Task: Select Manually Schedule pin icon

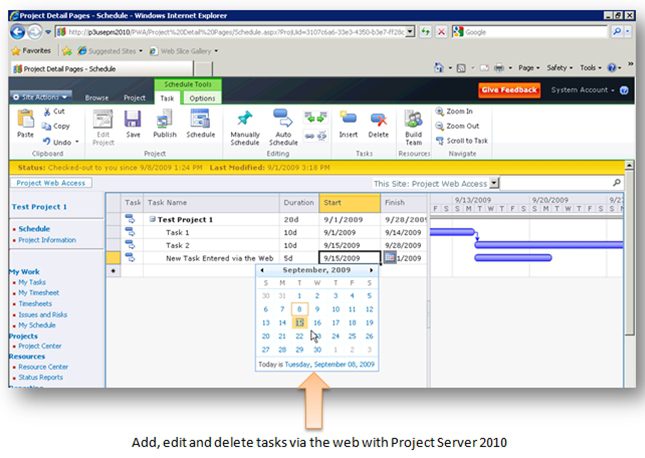Action: click(x=245, y=119)
